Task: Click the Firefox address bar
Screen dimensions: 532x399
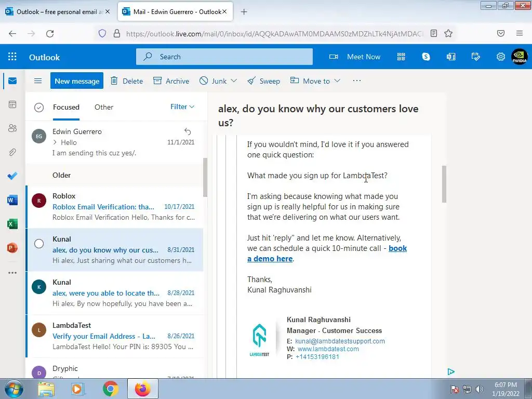Action: click(274, 33)
